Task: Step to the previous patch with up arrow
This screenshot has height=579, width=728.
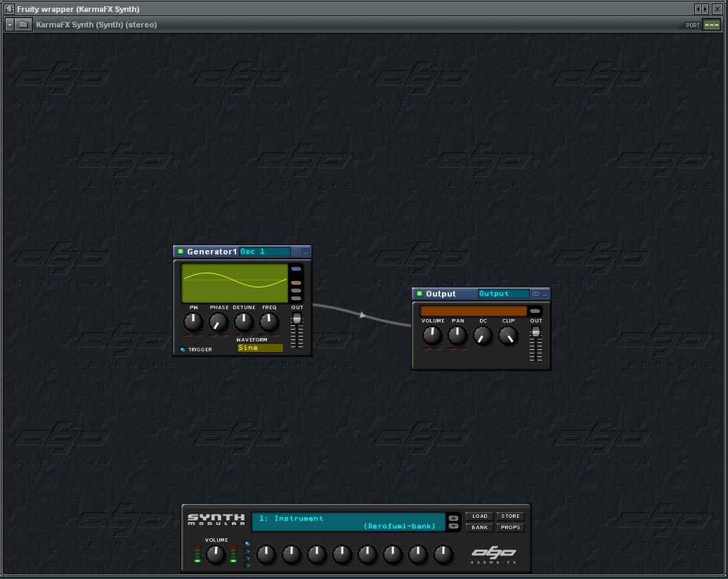Action: (x=453, y=518)
